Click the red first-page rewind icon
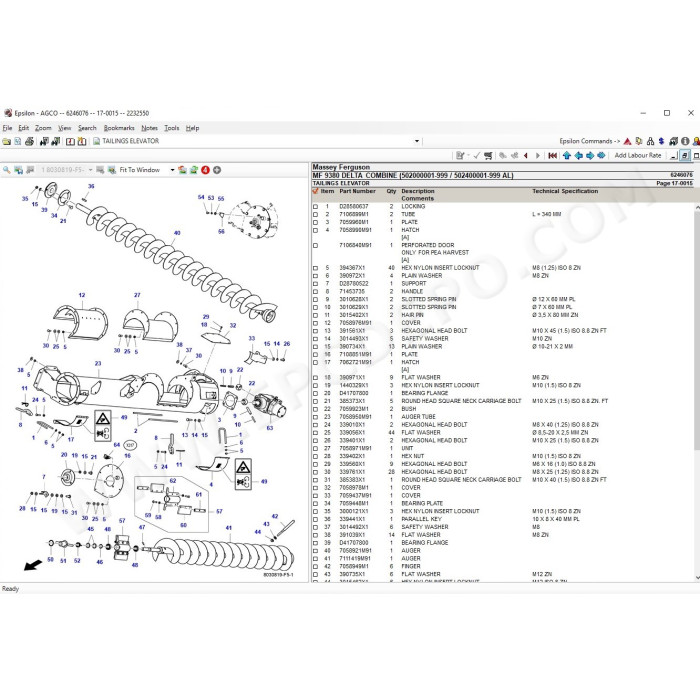This screenshot has height=700, width=700. pos(553,156)
